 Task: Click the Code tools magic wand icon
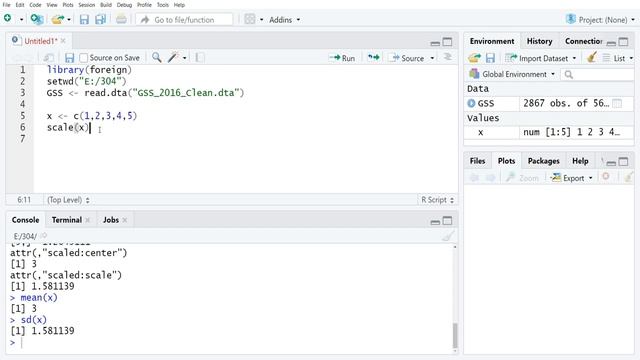173,58
